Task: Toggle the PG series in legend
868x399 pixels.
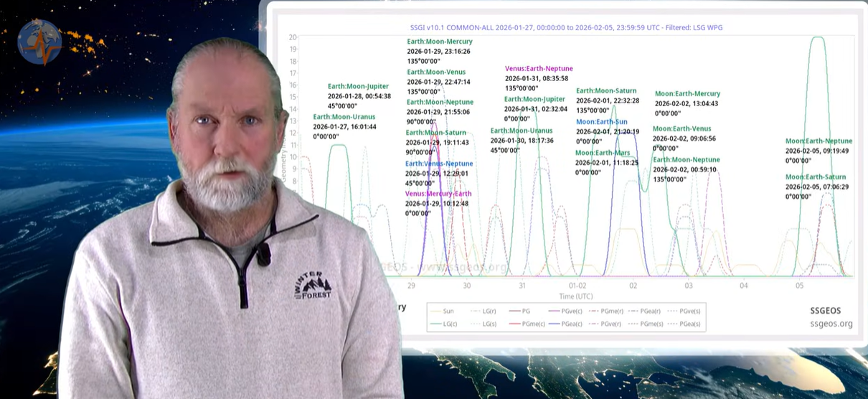Action: (526, 311)
